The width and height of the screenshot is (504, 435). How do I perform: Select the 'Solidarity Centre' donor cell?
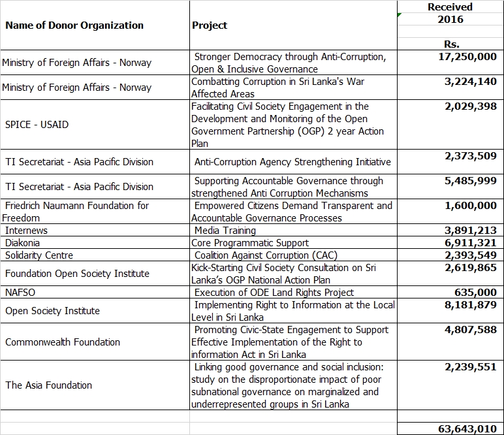click(95, 255)
